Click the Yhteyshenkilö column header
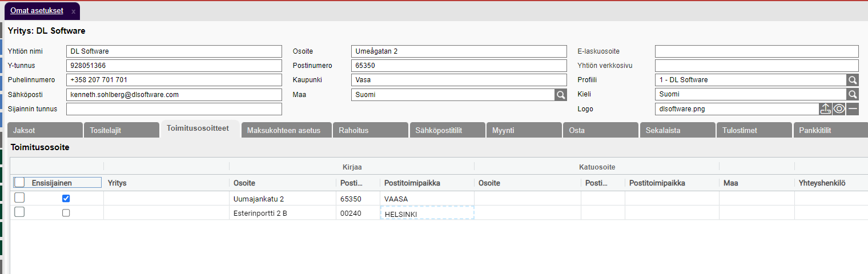This screenshot has height=274, width=868. tap(831, 183)
